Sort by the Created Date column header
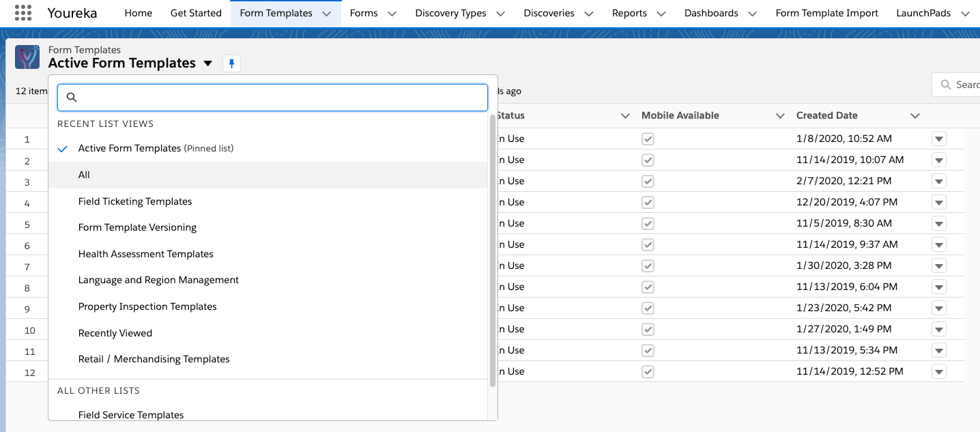Viewport: 980px width, 432px height. [x=827, y=116]
